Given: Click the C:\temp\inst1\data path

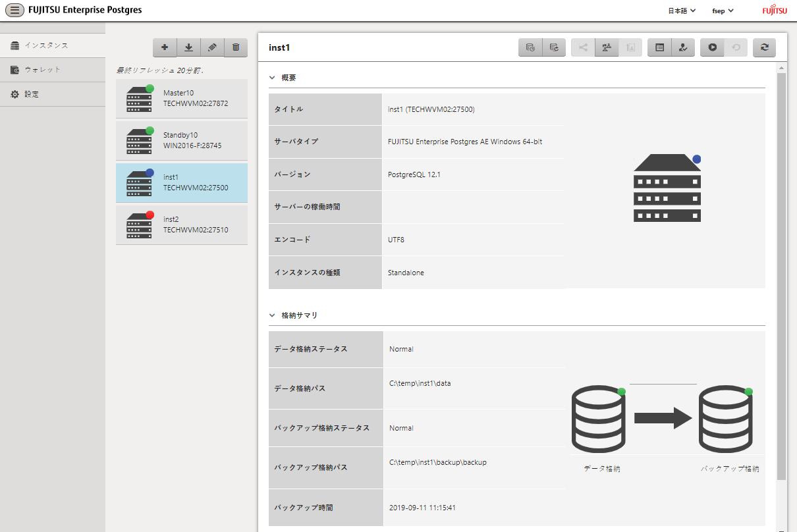Looking at the screenshot, I should (x=420, y=383).
